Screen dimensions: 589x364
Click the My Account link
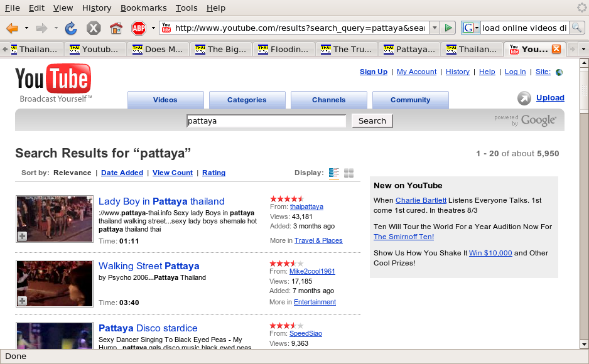(x=416, y=72)
